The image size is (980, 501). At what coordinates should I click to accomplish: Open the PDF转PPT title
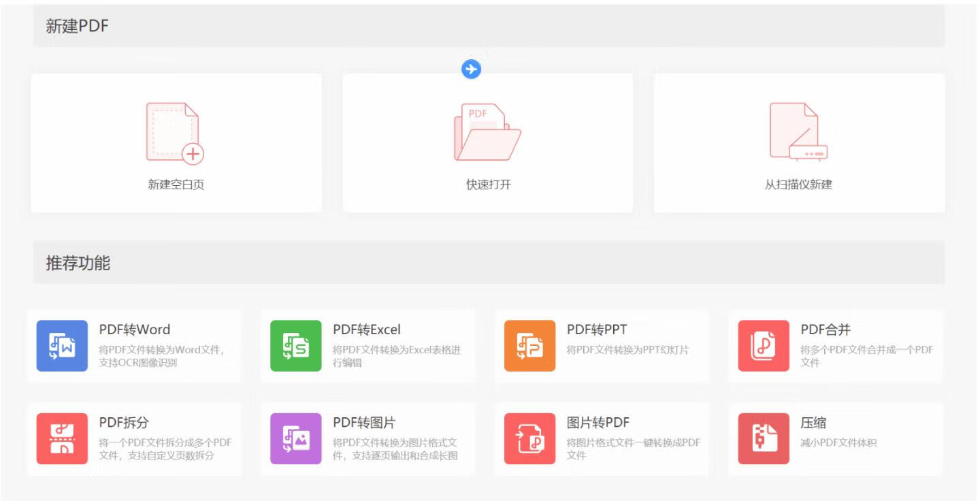(597, 329)
